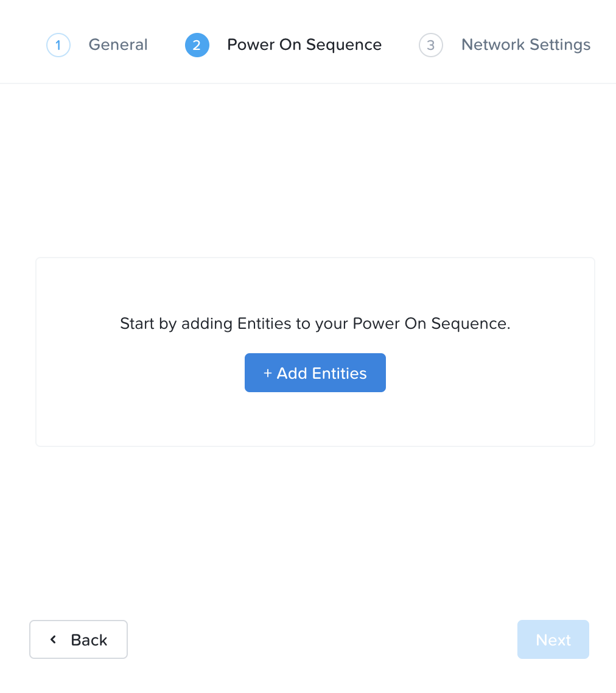Click the step 1 circle icon
Viewport: 616px width, 693px height.
coord(58,45)
